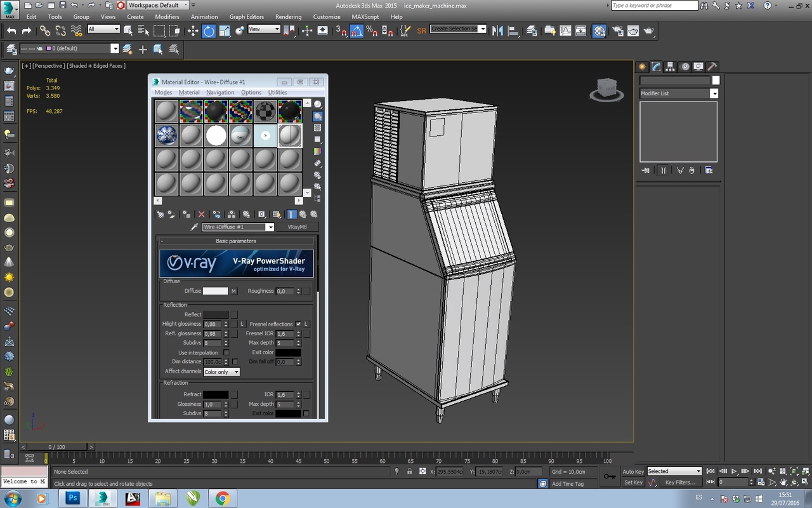Click the Type a keyword or phrase search field

pos(654,5)
